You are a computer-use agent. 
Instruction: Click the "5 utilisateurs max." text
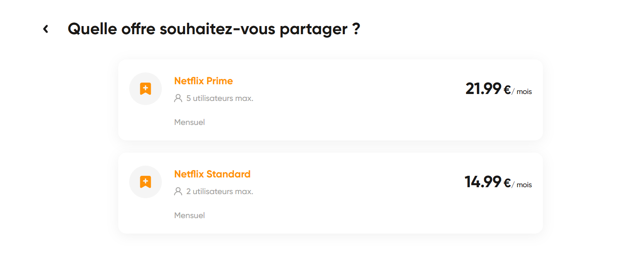pyautogui.click(x=220, y=98)
